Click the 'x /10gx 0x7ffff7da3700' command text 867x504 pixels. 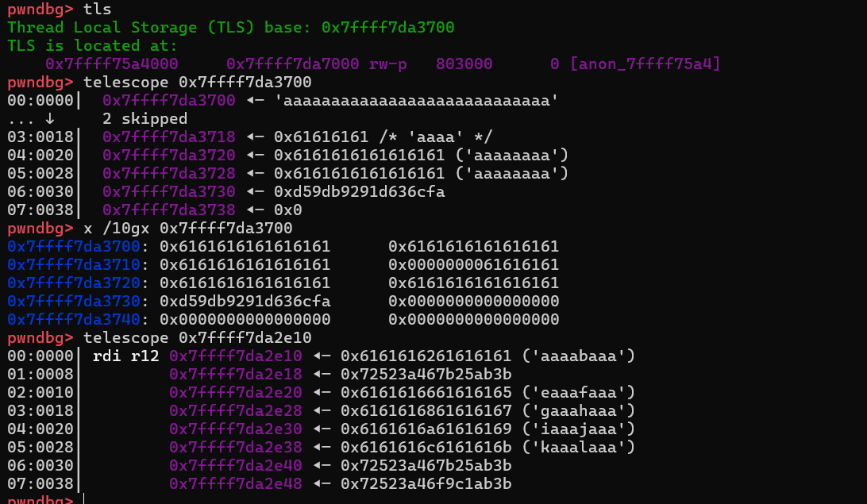click(187, 229)
